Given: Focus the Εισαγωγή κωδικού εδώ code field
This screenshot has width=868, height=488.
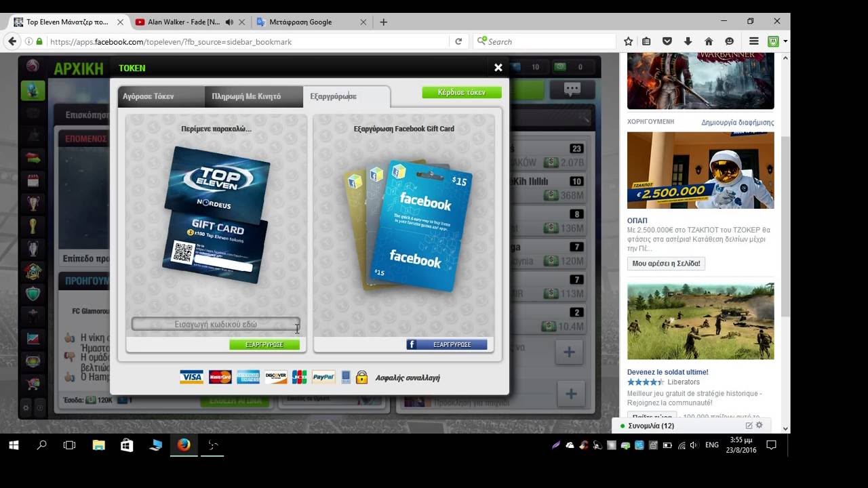Looking at the screenshot, I should pos(216,324).
